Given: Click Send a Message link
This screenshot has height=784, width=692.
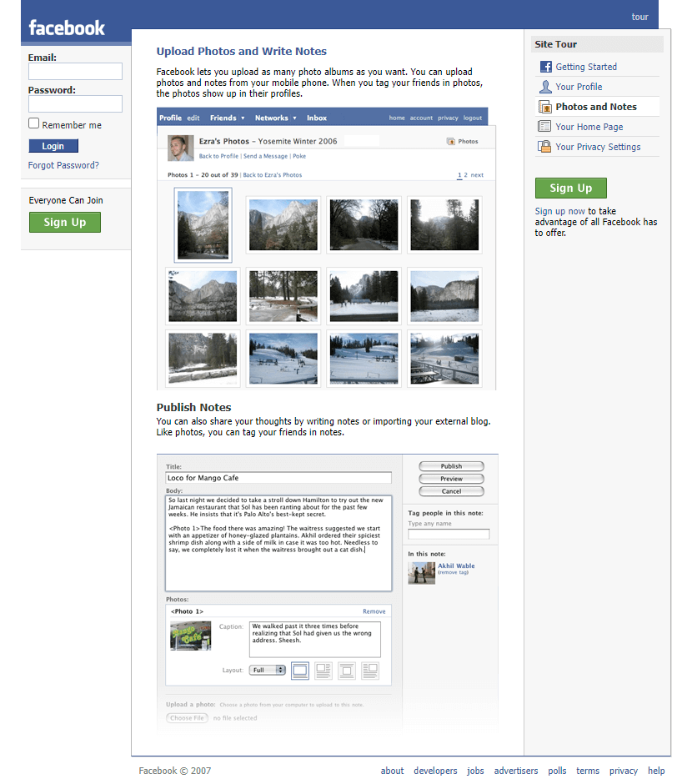Looking at the screenshot, I should pos(265,156).
